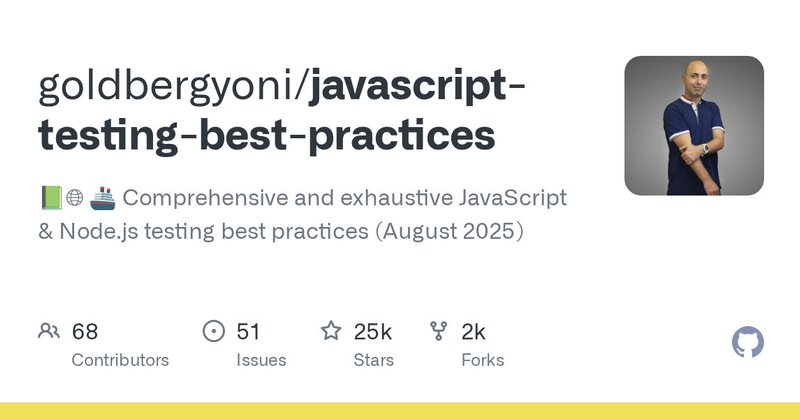The image size is (800, 419).
Task: Click the Contributors people icon
Action: (x=49, y=331)
